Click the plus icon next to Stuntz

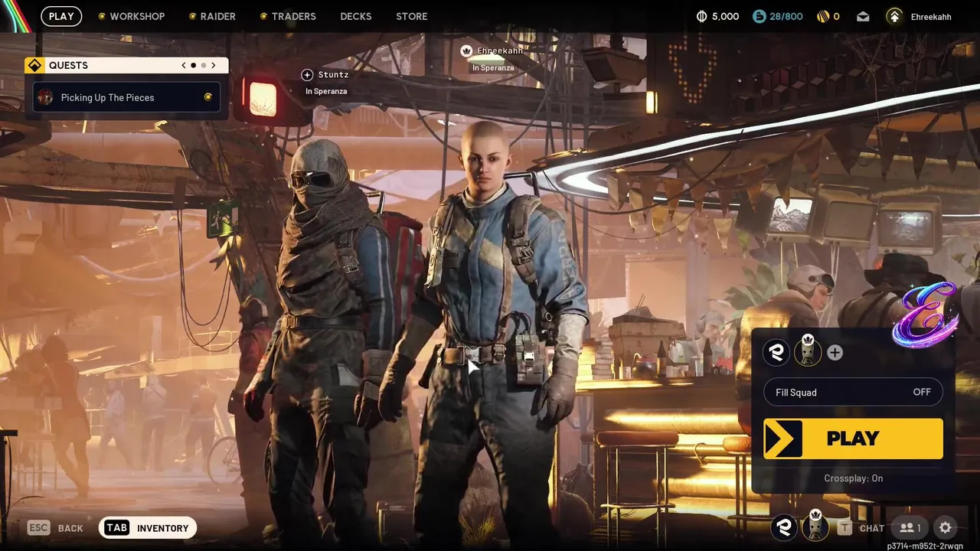[307, 74]
